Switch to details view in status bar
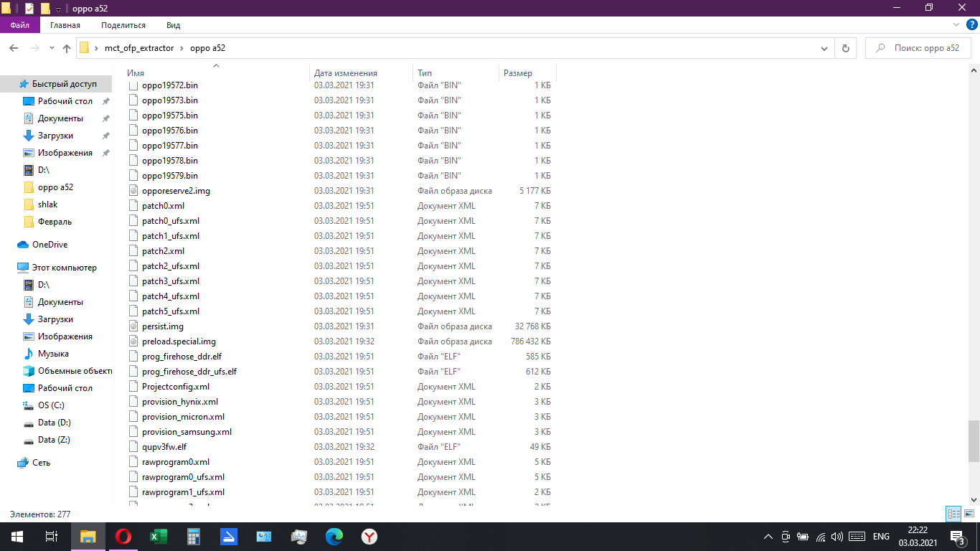This screenshot has width=980, height=551. point(954,514)
